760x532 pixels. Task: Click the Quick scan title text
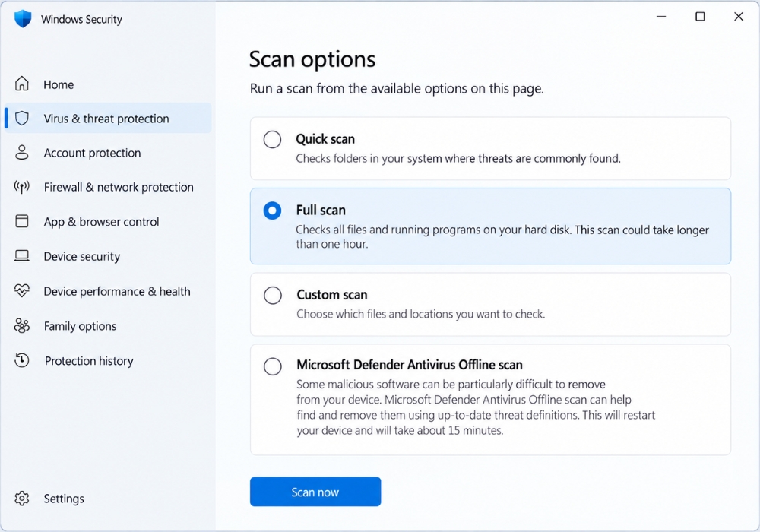click(x=325, y=139)
